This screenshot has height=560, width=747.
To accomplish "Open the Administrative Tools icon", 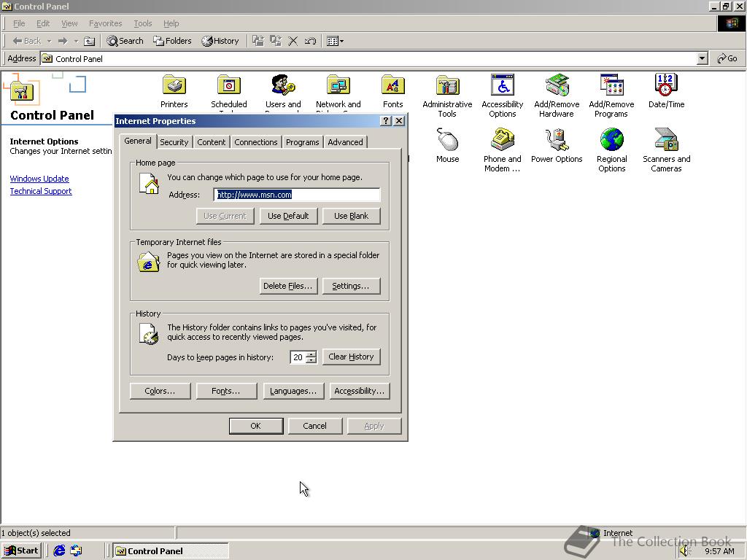I will (447, 96).
